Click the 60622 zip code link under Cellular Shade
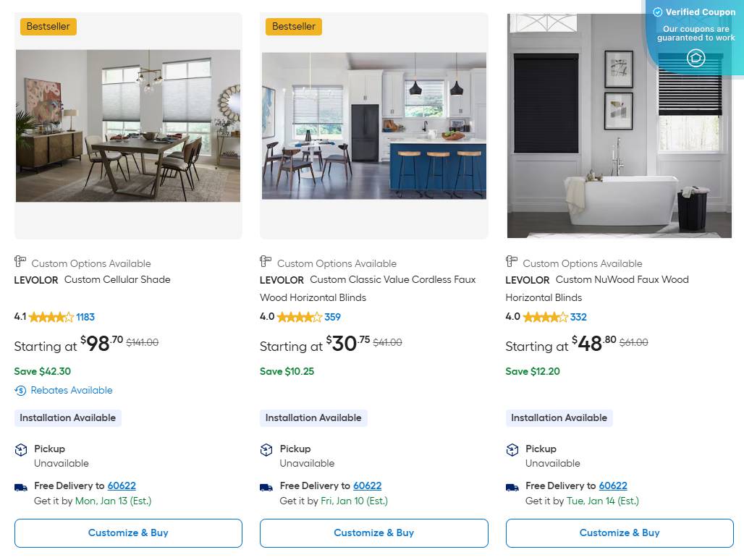Viewport: 744px width, 560px height. (x=122, y=485)
